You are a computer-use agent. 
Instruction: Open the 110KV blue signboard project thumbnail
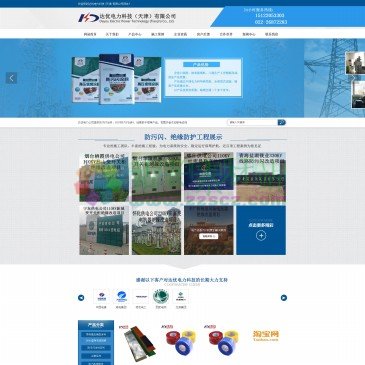point(209,177)
